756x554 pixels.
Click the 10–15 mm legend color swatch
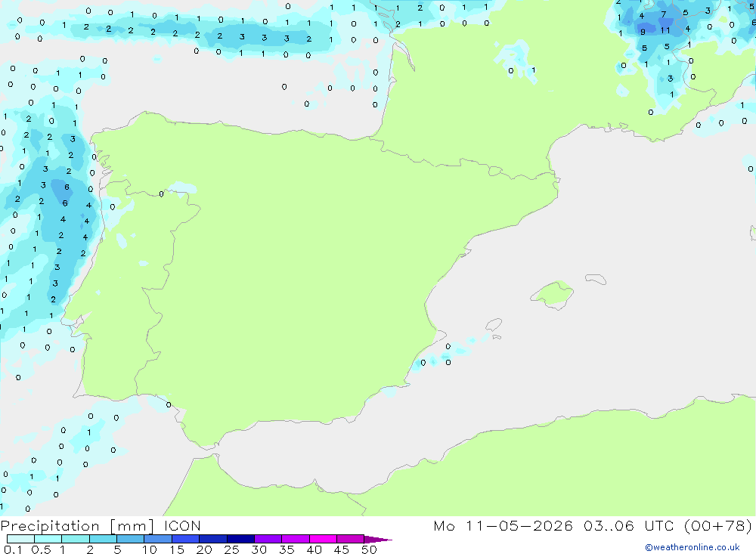click(158, 539)
